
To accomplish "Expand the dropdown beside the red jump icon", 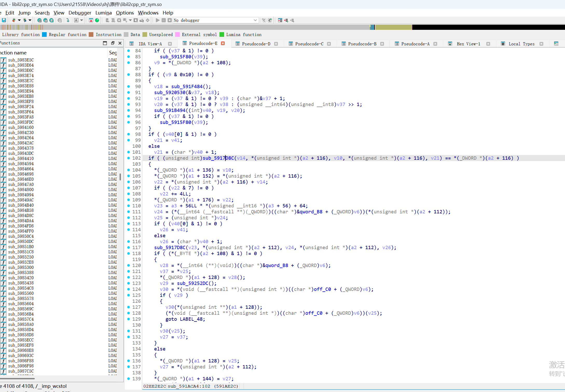I will pos(19,20).
